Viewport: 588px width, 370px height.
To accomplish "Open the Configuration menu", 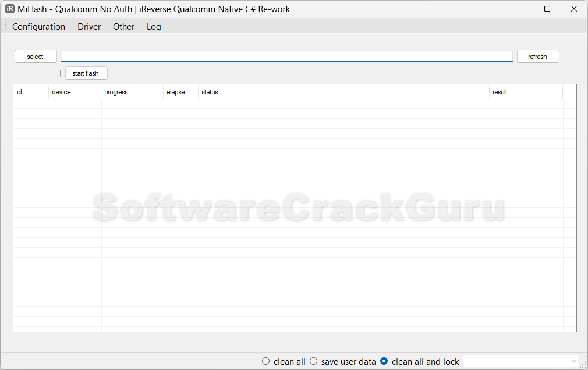I will (38, 27).
